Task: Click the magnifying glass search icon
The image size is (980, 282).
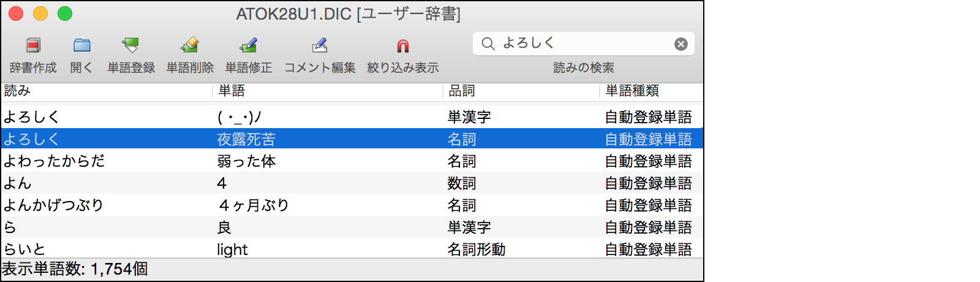Action: tap(488, 44)
